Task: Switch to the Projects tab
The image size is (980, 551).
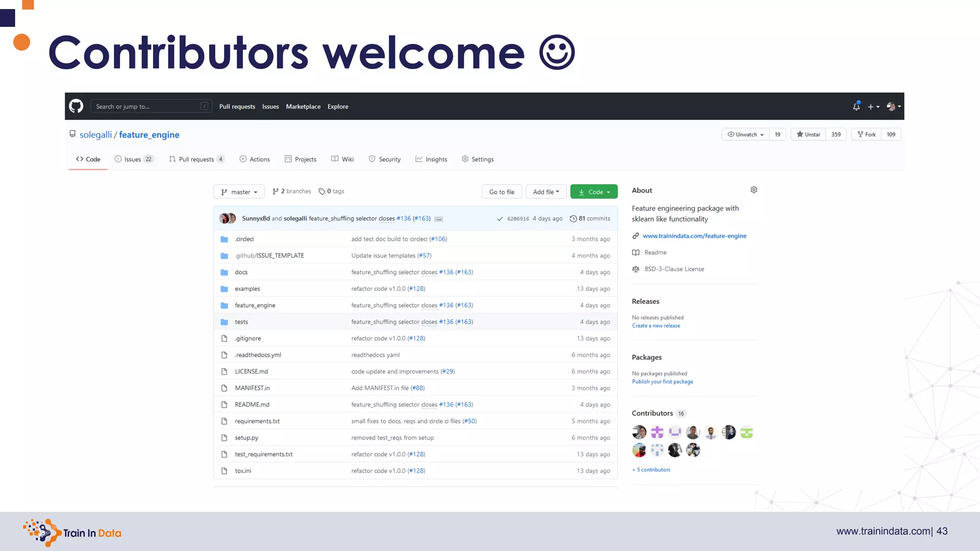Action: (x=301, y=159)
